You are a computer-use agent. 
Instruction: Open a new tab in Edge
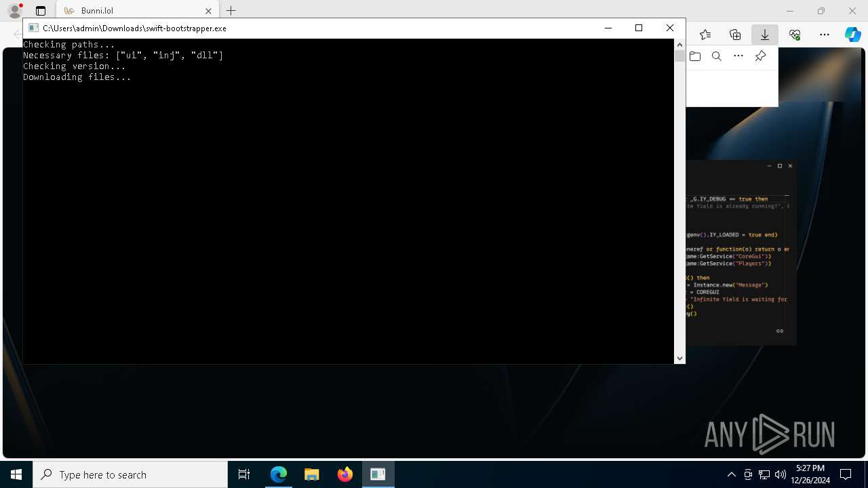coord(231,11)
